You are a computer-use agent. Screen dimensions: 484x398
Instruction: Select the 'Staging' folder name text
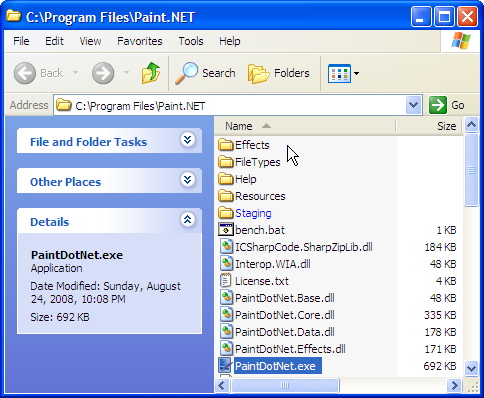[x=253, y=213]
